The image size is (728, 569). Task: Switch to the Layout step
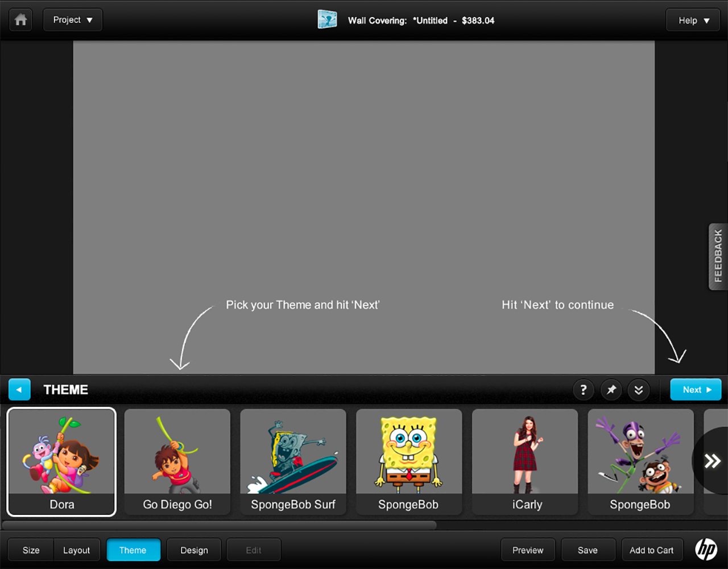[77, 550]
